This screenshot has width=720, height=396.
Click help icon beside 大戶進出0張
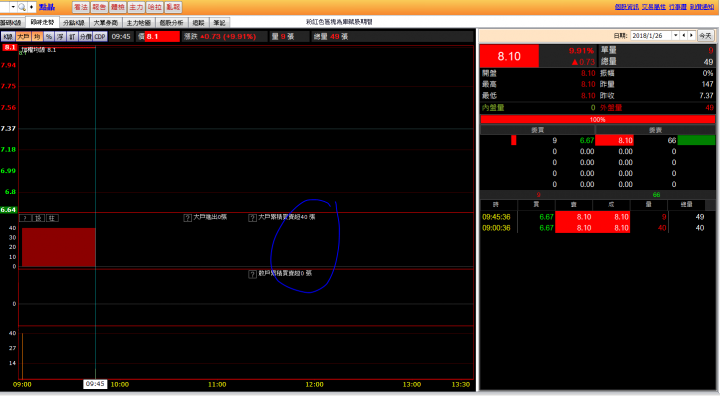187,218
